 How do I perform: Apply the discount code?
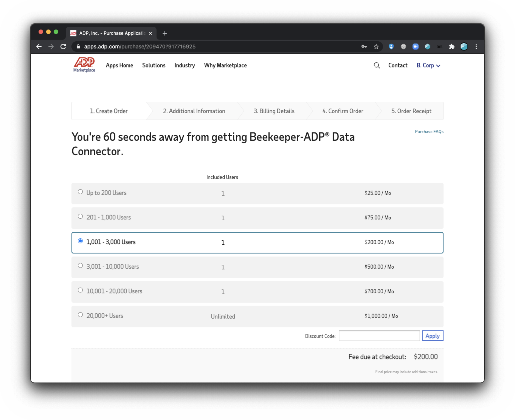[x=433, y=336]
